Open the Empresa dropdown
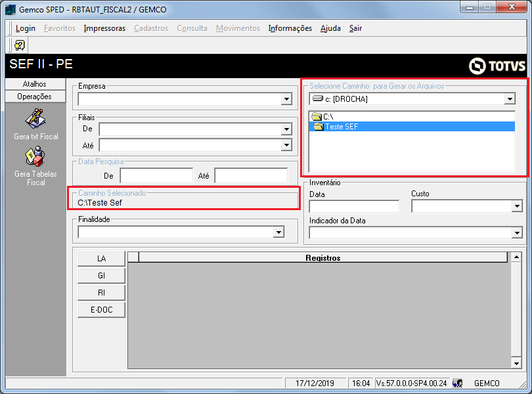Screen dimensions: 532x394 point(287,99)
